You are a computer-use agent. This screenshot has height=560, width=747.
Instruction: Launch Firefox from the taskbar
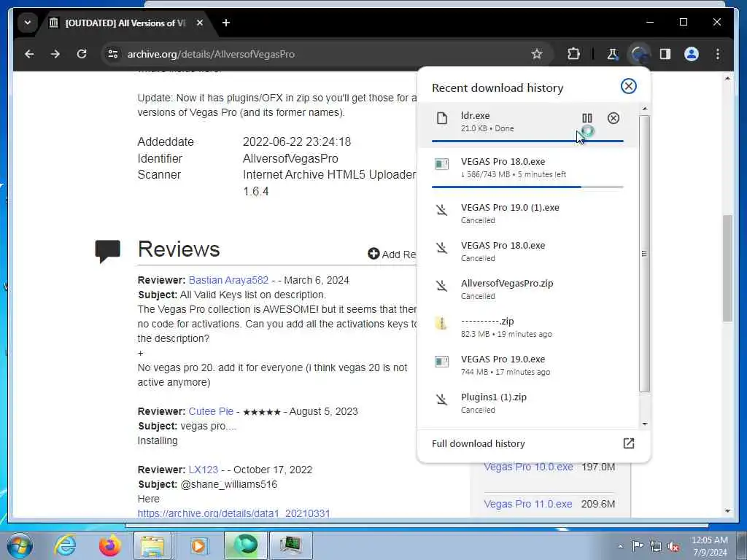(x=109, y=545)
